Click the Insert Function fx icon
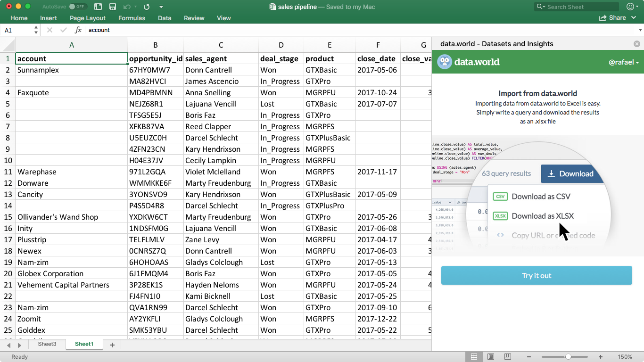This screenshot has height=362, width=644. point(78,30)
